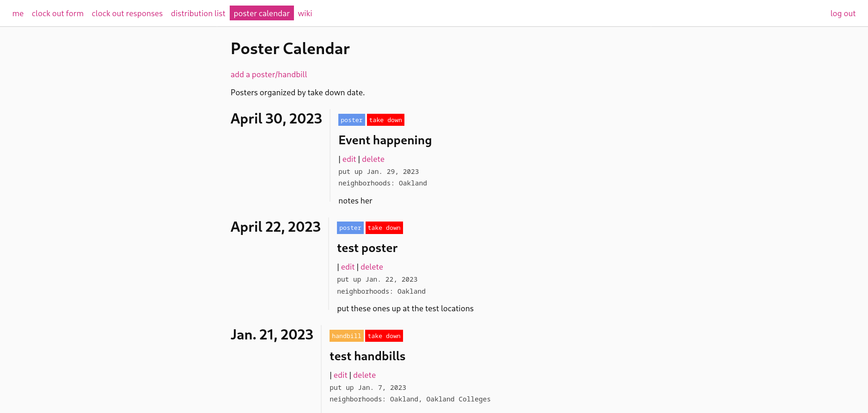
Task: Click the take down tag for test handbills
Action: 384,336
